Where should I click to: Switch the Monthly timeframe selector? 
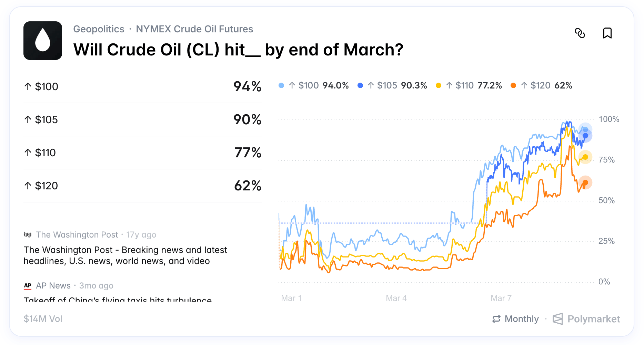coord(522,319)
